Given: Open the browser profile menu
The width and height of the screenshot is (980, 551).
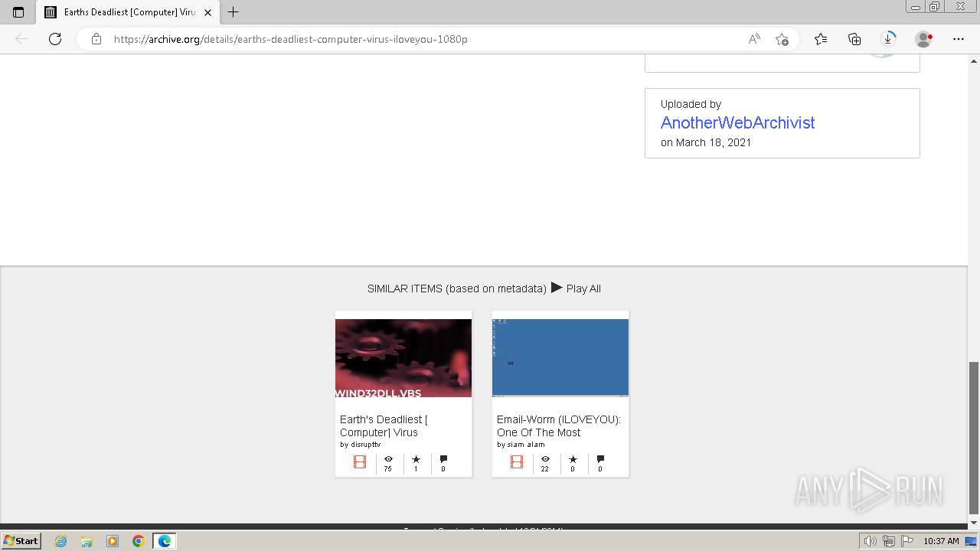Looking at the screenshot, I should click(x=924, y=39).
